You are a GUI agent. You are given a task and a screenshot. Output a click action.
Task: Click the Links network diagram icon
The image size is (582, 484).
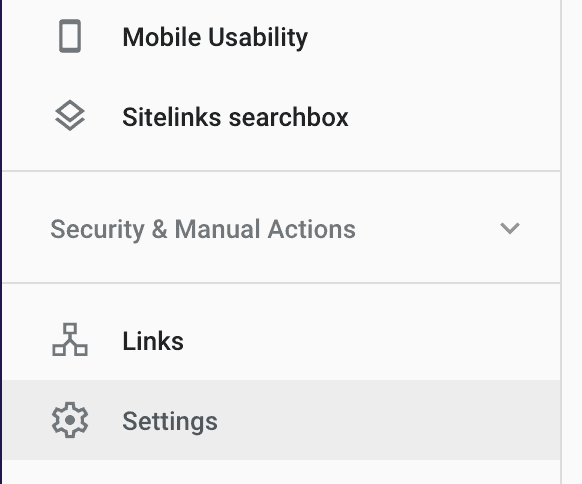[x=70, y=340]
